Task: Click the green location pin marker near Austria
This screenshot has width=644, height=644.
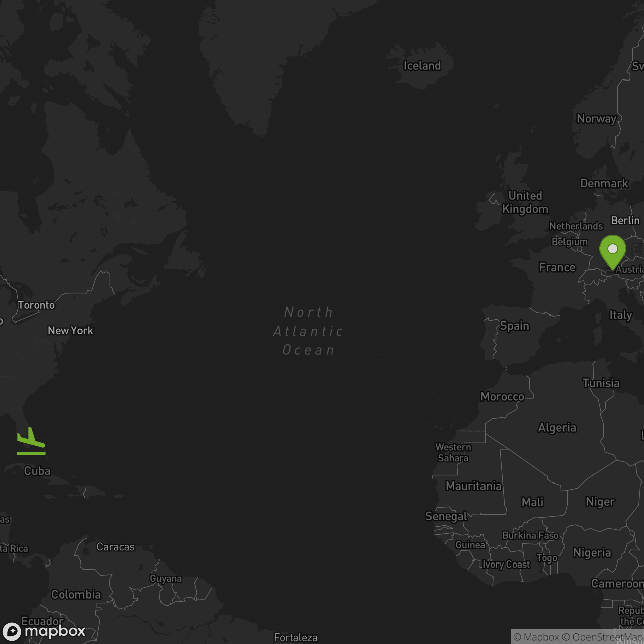Action: click(x=613, y=253)
